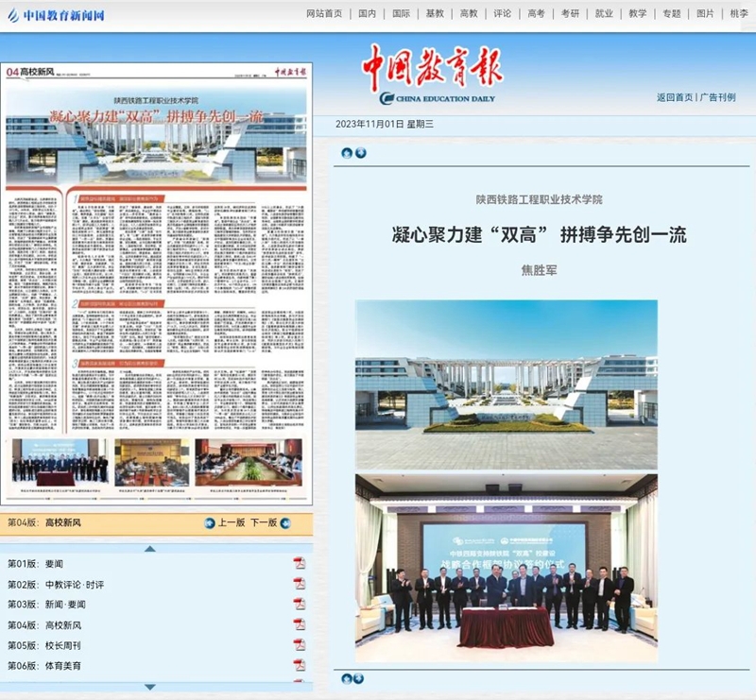Click section 1 text block in newspaper preview
The width and height of the screenshot is (756, 700).
click(x=188, y=245)
